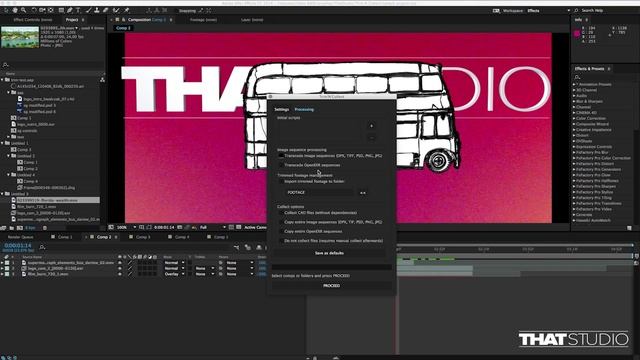Select the Eraser tool
This screenshot has width=640, height=360.
(x=105, y=10)
